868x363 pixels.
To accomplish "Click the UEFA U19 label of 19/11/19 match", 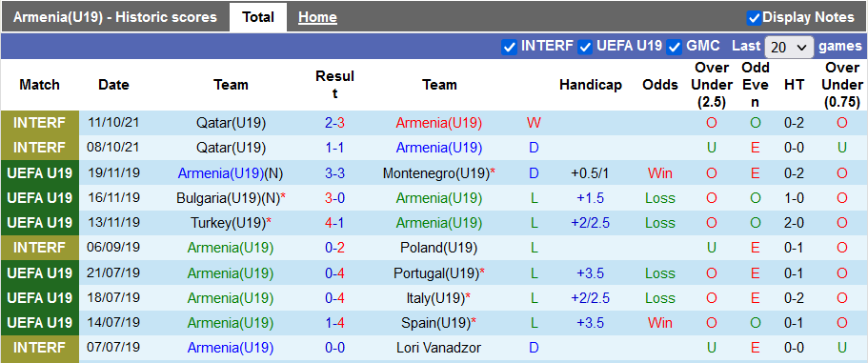I will [39, 173].
